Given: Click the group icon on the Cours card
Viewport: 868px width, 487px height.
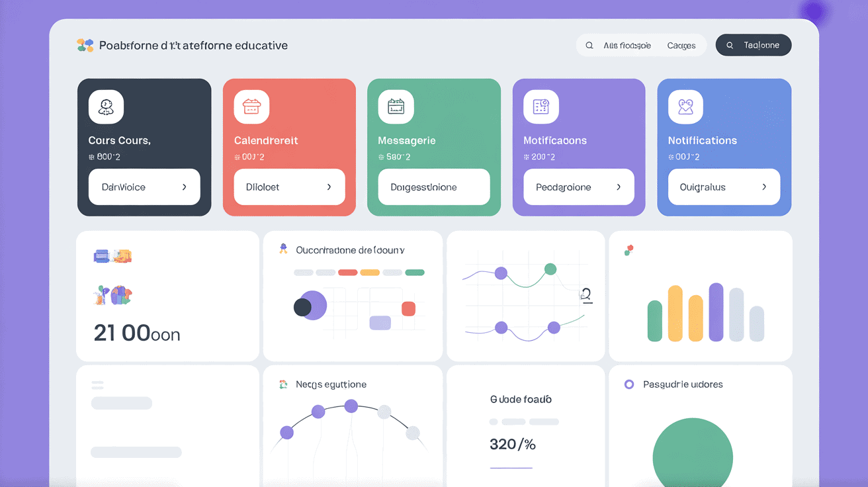Looking at the screenshot, I should [x=105, y=107].
